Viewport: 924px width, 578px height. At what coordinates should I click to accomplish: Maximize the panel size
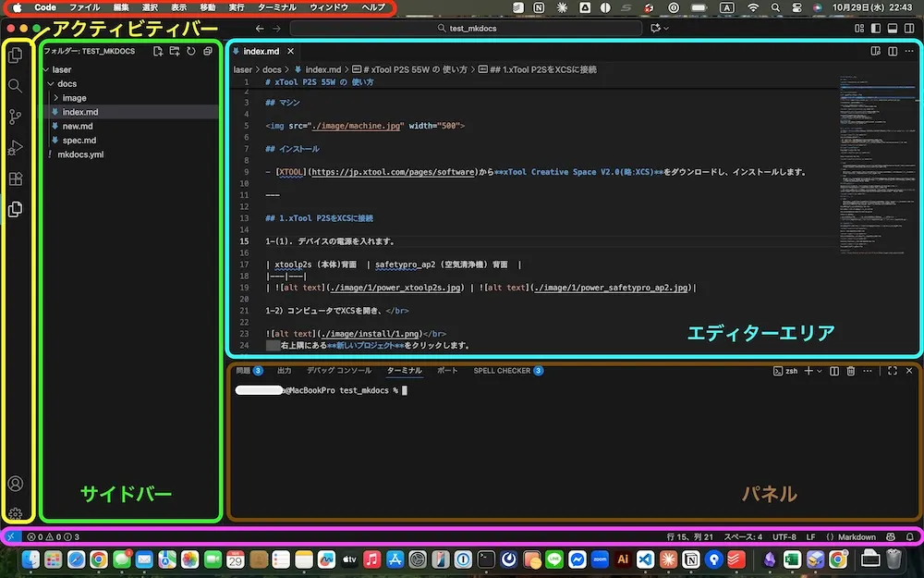coord(893,371)
